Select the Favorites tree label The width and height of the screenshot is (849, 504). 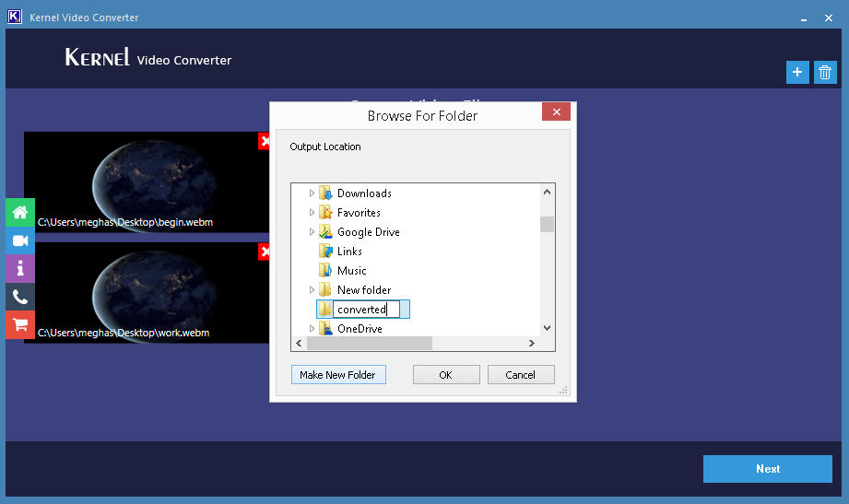click(x=359, y=213)
